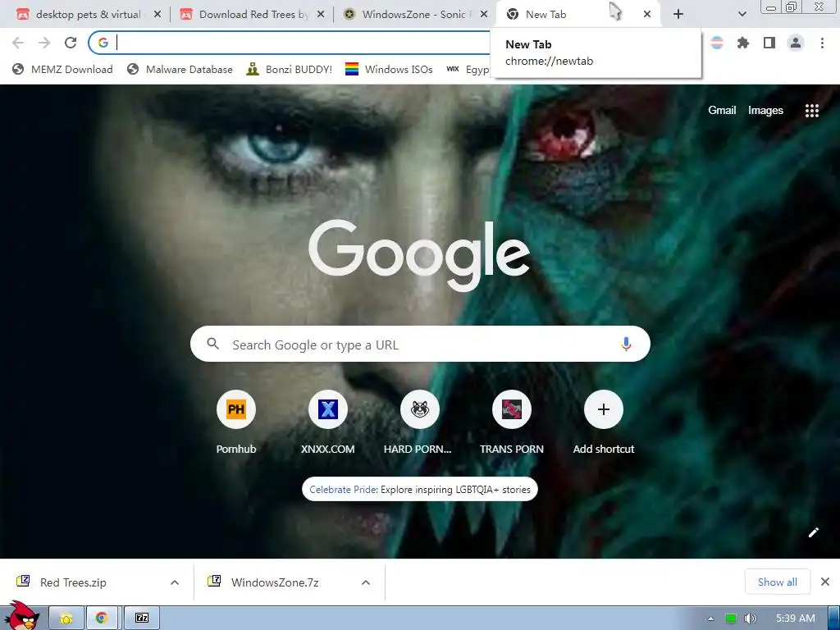The image size is (840, 630).
Task: Open Google apps grid
Action: coord(812,111)
